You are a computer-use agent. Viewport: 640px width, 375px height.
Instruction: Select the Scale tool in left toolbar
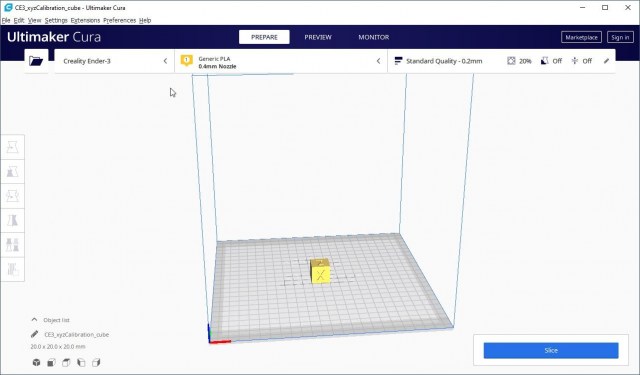click(13, 171)
